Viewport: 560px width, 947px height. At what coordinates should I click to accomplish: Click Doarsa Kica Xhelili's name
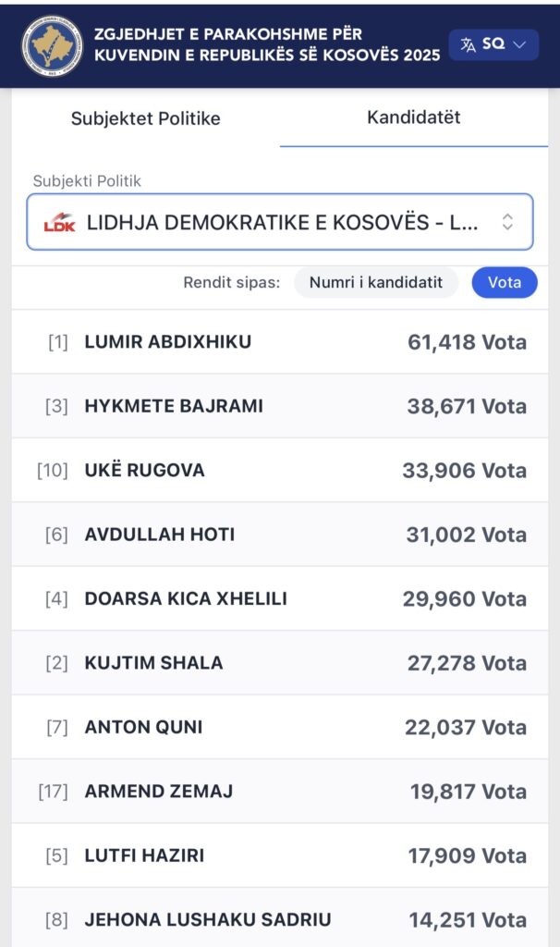pos(186,598)
